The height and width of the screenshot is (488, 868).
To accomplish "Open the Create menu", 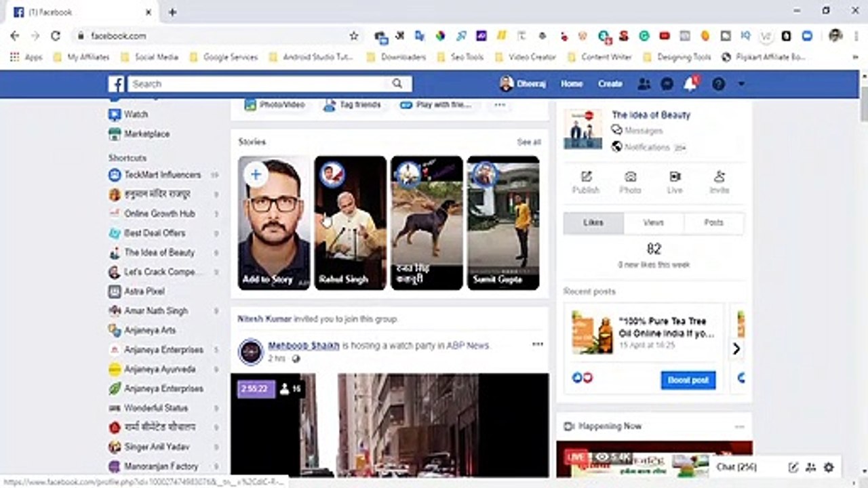I will 610,84.
